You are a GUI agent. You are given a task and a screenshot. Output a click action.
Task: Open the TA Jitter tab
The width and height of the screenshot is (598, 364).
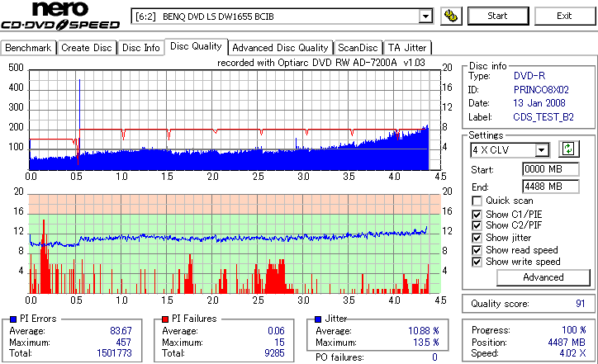click(407, 48)
